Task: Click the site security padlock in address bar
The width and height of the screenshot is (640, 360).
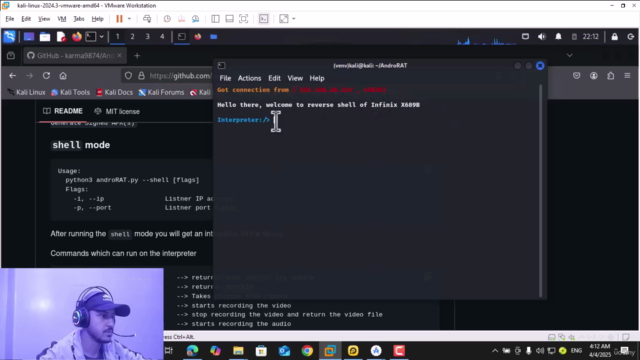Action: (141, 76)
